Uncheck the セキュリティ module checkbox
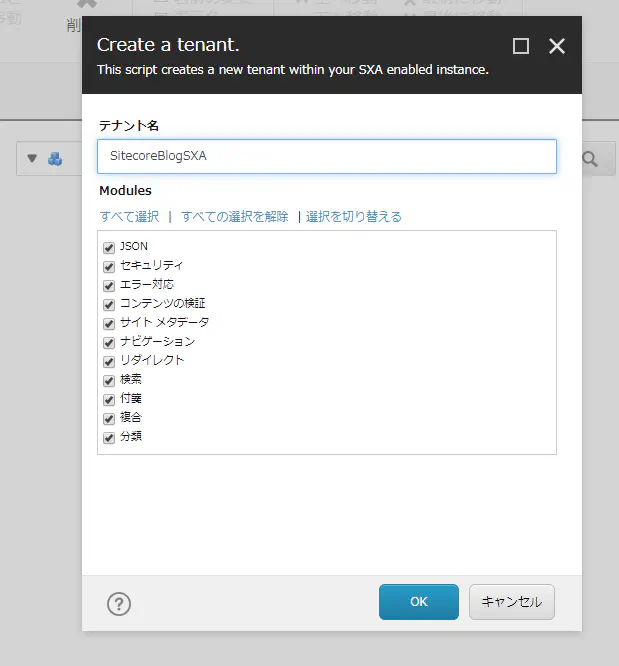619x666 pixels. tap(109, 267)
